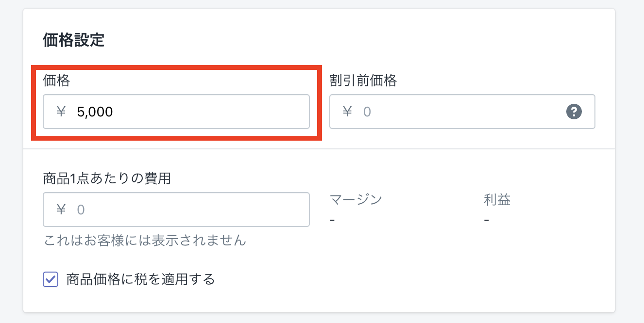Viewport: 644px width, 323px height.
Task: Toggle the 商品価格に税を適用する checkbox
Action: pyautogui.click(x=51, y=279)
